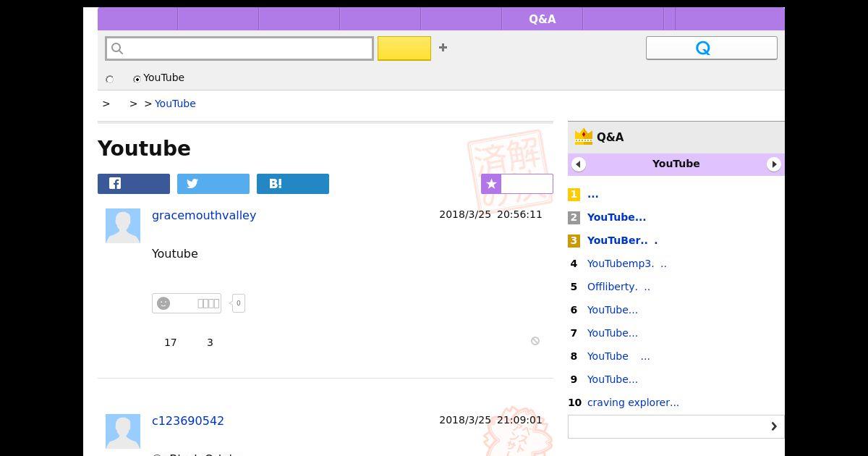Image resolution: width=868 pixels, height=456 pixels.
Task: Open c123690542's avatar image
Action: (x=123, y=431)
